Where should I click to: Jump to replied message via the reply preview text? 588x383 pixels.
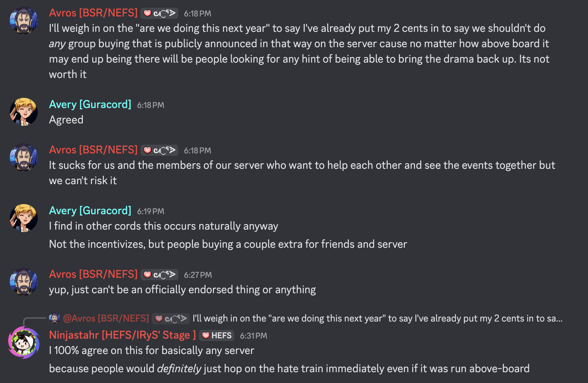point(377,318)
